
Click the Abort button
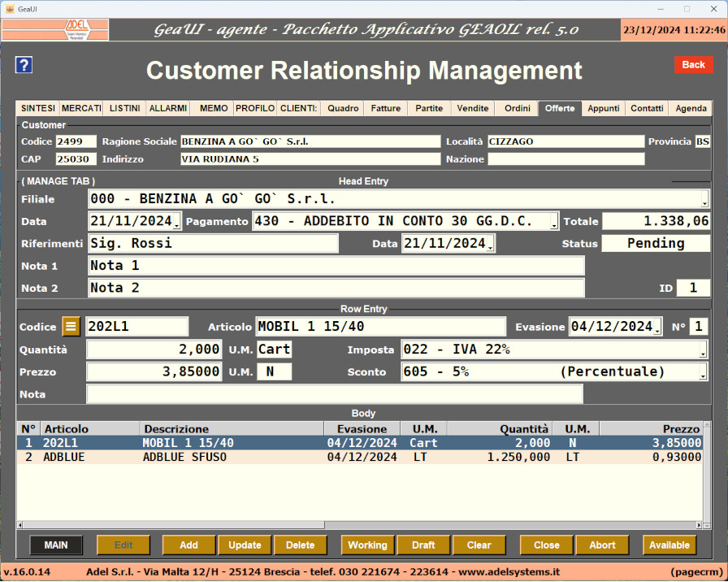pyautogui.click(x=602, y=545)
